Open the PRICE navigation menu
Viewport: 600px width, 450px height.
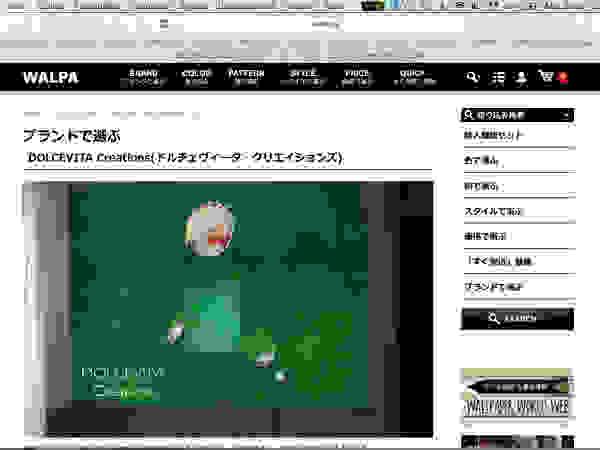tap(356, 77)
